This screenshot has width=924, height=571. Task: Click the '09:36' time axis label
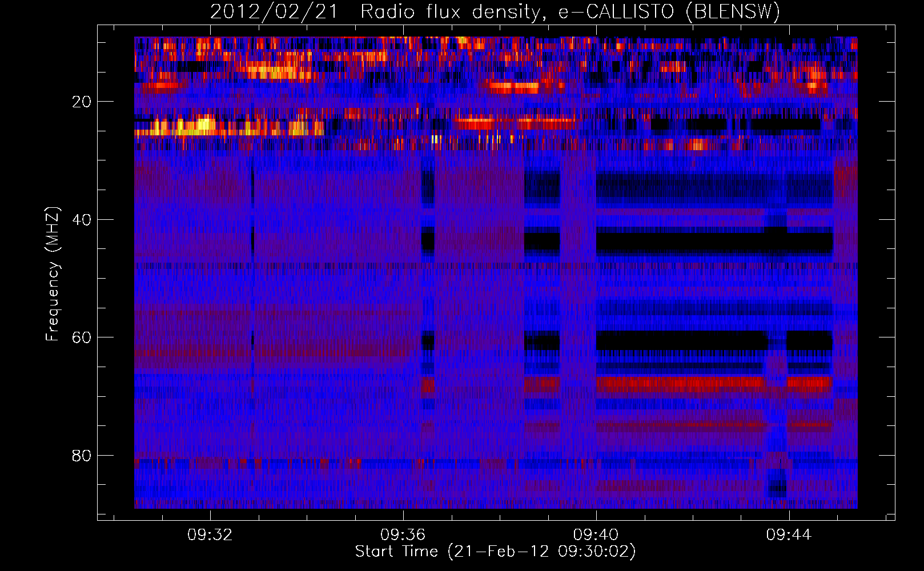click(x=403, y=535)
